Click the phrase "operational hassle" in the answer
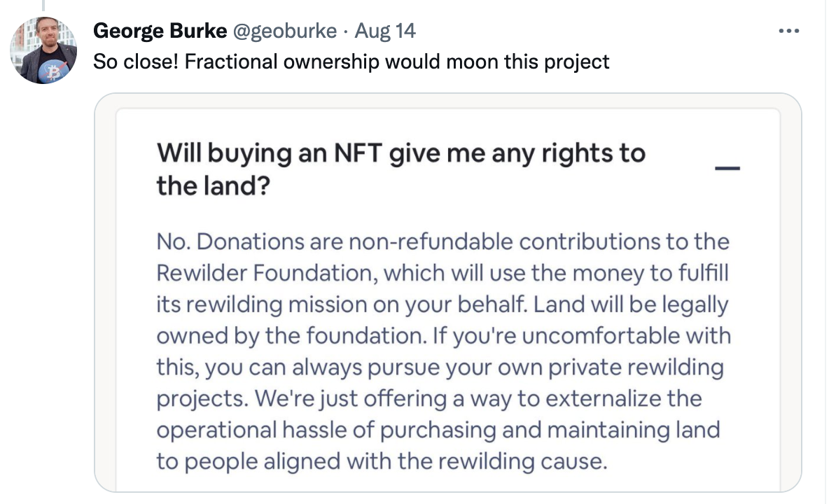The width and height of the screenshot is (836, 504). pyautogui.click(x=249, y=430)
